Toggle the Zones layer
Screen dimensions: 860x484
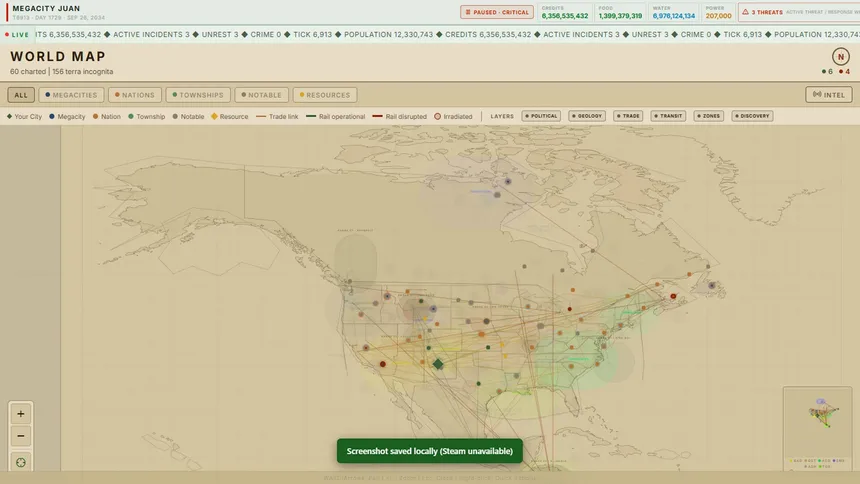point(709,116)
